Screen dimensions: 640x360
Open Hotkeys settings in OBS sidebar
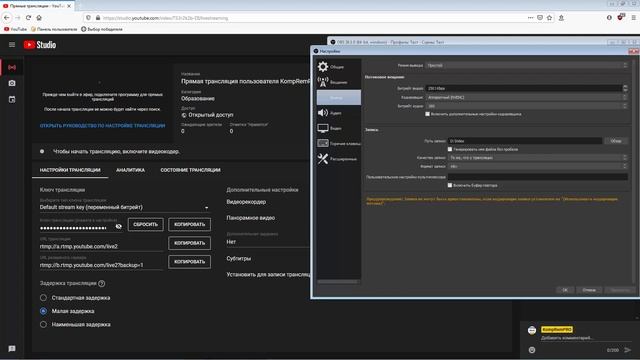tap(338, 143)
